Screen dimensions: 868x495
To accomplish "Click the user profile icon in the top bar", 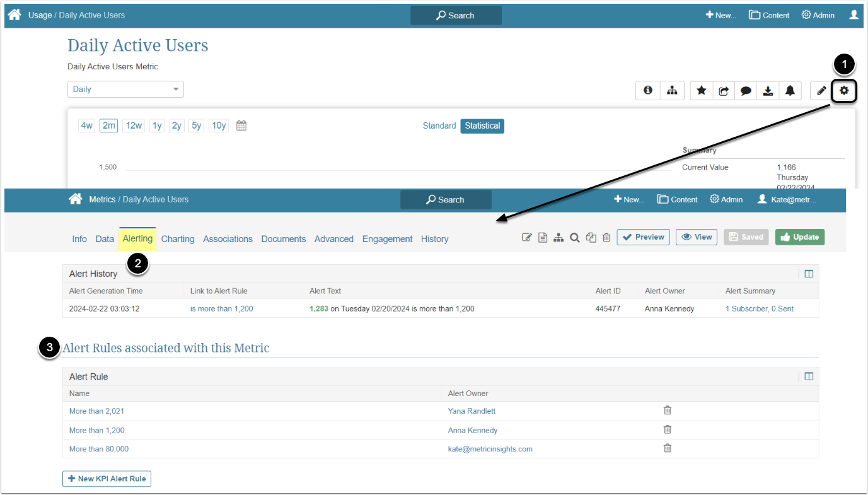I will point(854,15).
